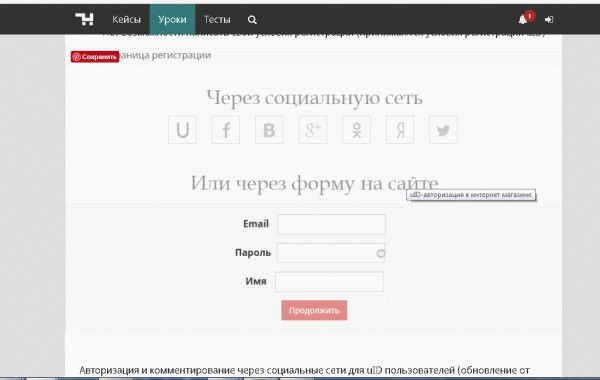Sign in with the VK icon
This screenshot has width=600, height=380.
269,130
